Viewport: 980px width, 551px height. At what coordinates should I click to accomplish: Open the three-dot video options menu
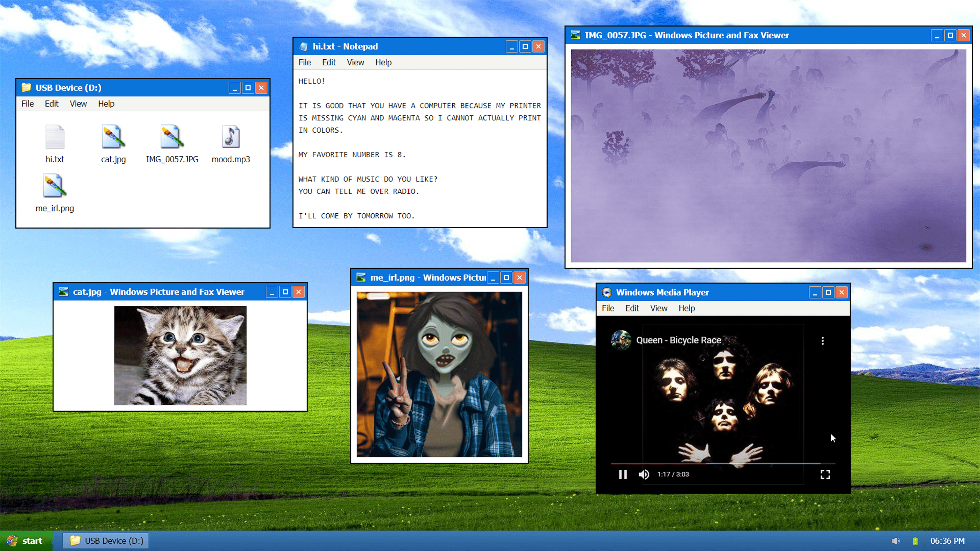click(x=822, y=341)
